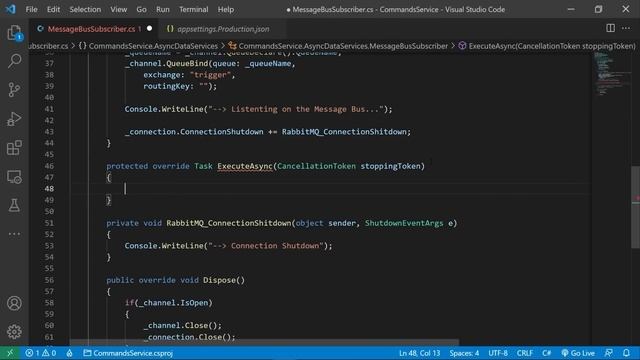This screenshot has height=360, width=640.
Task: Click _channel.Close() call on line 60
Action: pos(182,326)
